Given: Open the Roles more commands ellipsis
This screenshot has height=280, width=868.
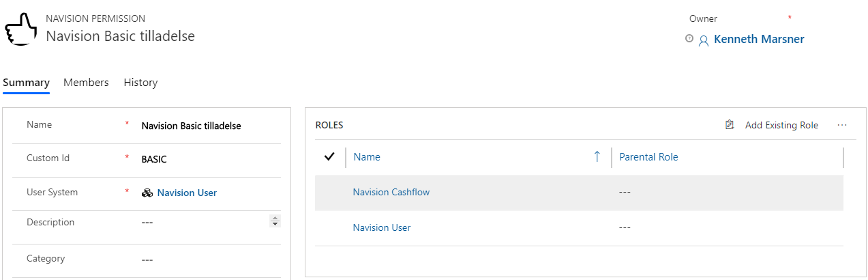Looking at the screenshot, I should click(x=842, y=125).
